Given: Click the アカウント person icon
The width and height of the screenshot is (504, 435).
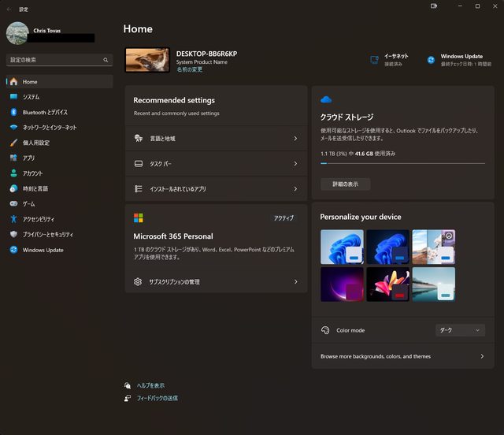Looking at the screenshot, I should pos(13,173).
